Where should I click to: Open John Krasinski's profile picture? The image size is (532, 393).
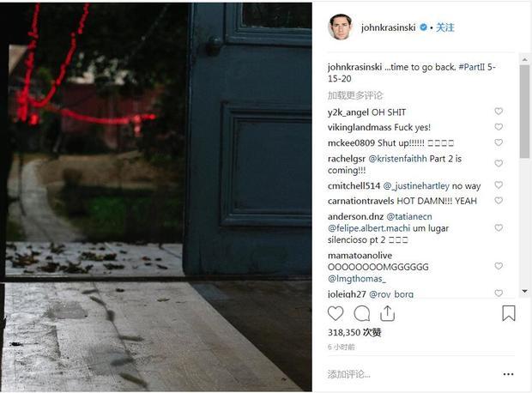[x=341, y=27]
